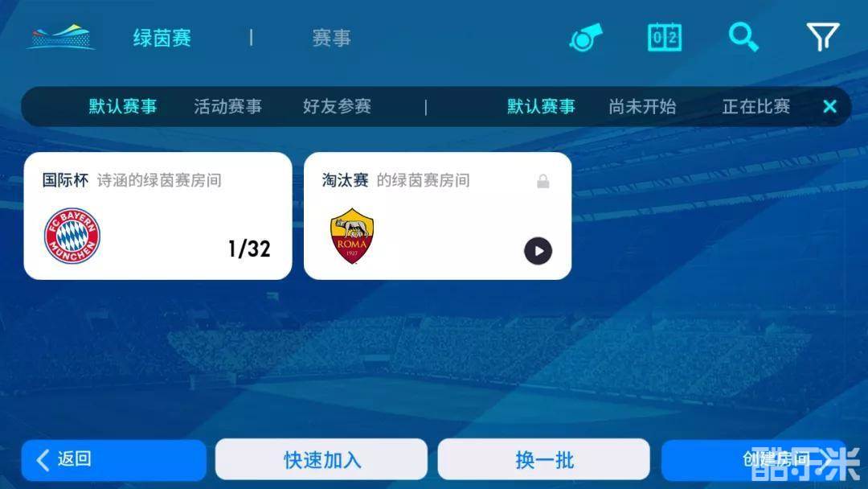
Task: Select 活动赛事 filter option
Action: [228, 106]
